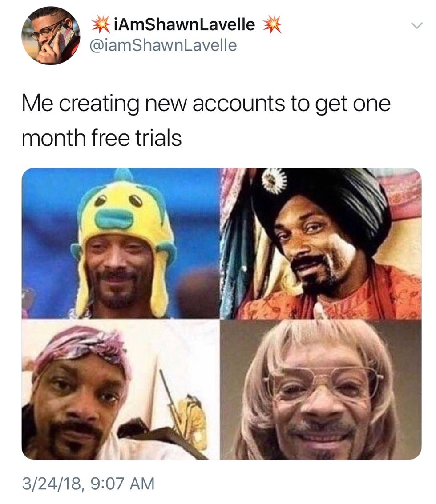Open the photo with the yellow fish hat
Screen dimensions: 436x504
tap(120, 243)
